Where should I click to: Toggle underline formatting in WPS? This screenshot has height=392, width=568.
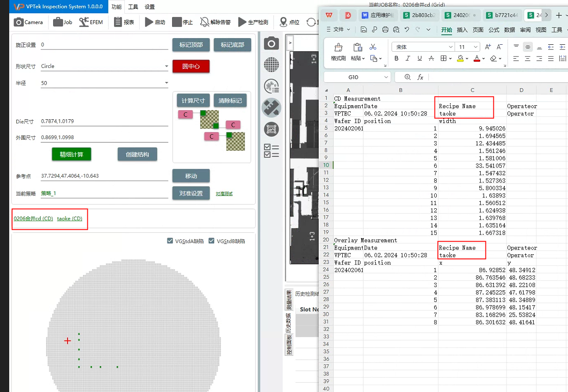[420, 58]
